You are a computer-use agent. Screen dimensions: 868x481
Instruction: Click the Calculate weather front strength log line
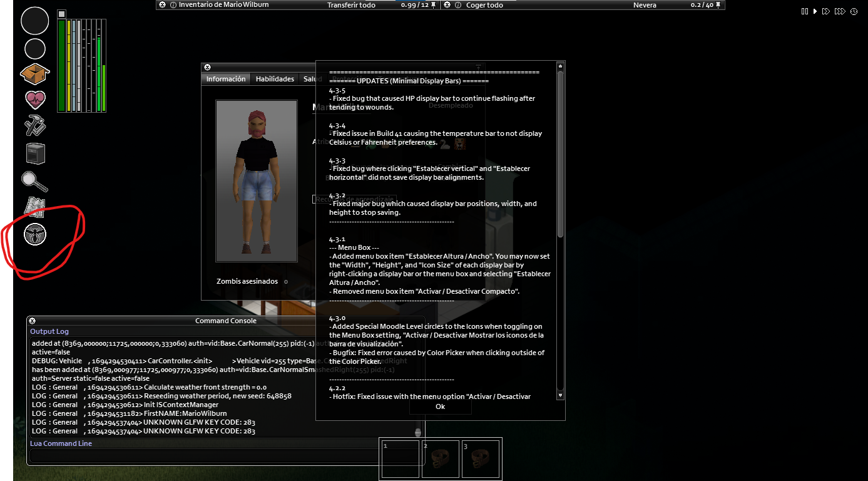tap(149, 387)
